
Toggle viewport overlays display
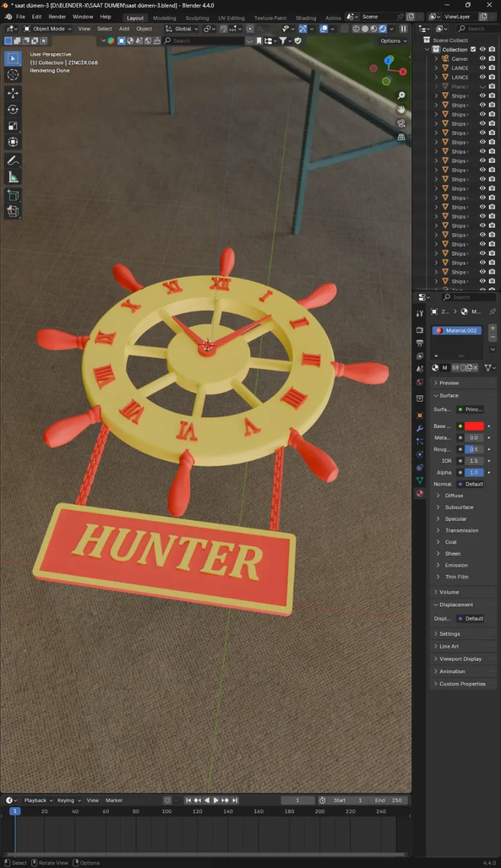point(324,28)
